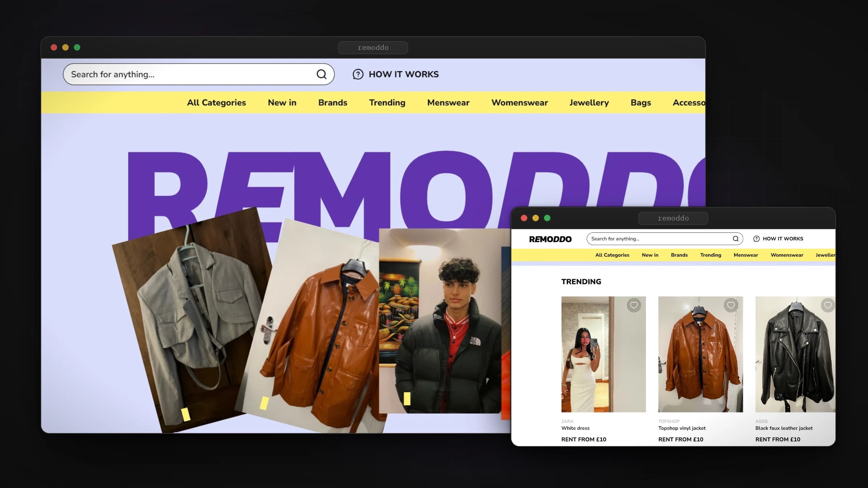Click the remoddo title bar of large window
Image resolution: width=868 pixels, height=488 pixels.
coord(373,47)
